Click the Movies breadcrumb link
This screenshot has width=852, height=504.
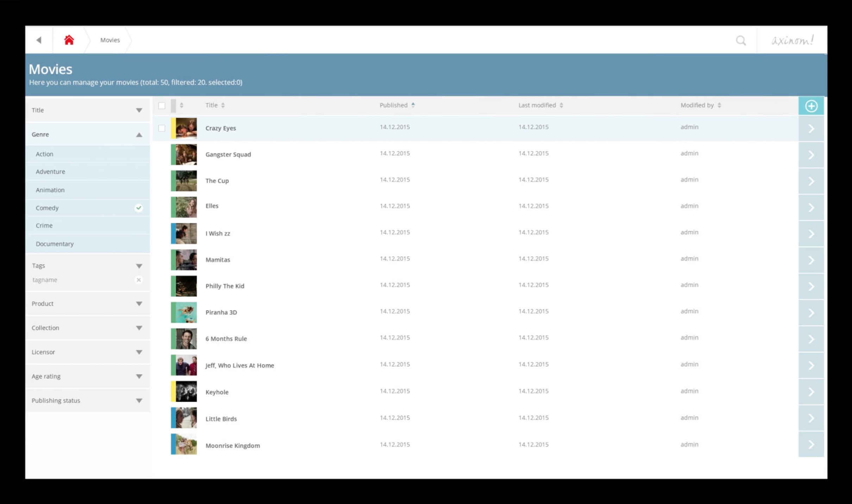click(110, 40)
